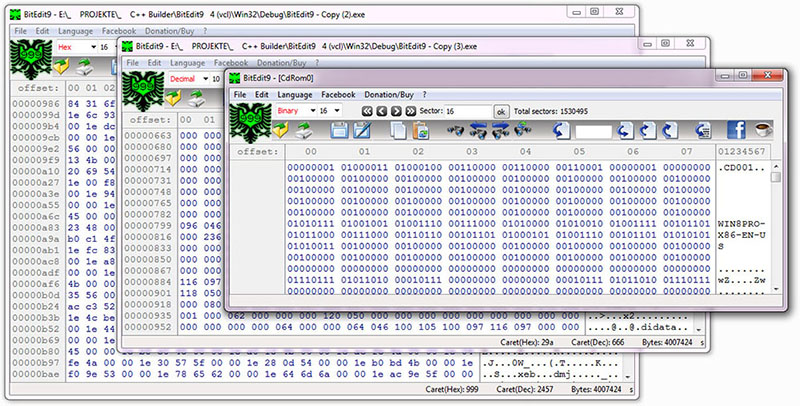Click the green eagle 999 logo in CdRom0 window
This screenshot has height=406, width=800.
250,122
